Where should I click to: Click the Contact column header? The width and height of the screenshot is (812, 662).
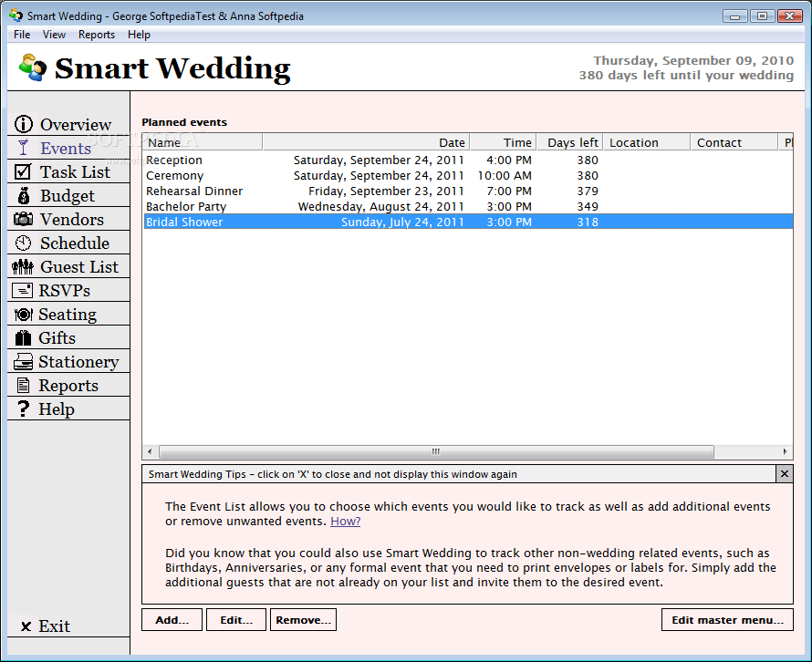coord(734,142)
